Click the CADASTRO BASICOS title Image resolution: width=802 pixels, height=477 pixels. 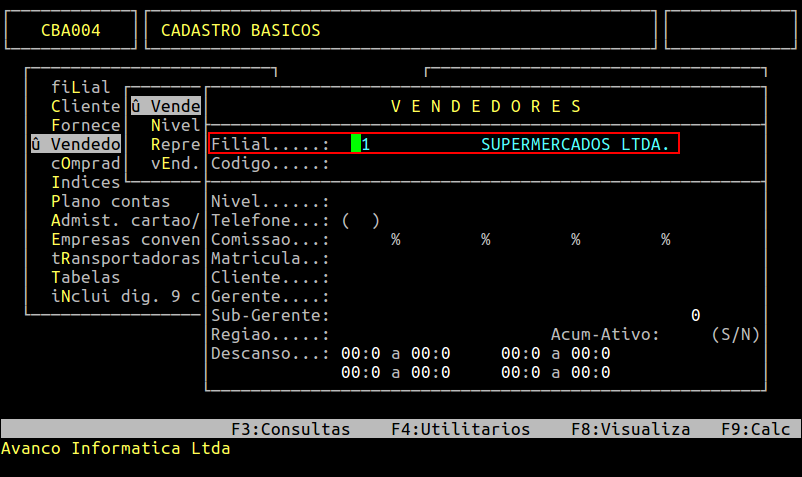pyautogui.click(x=240, y=30)
